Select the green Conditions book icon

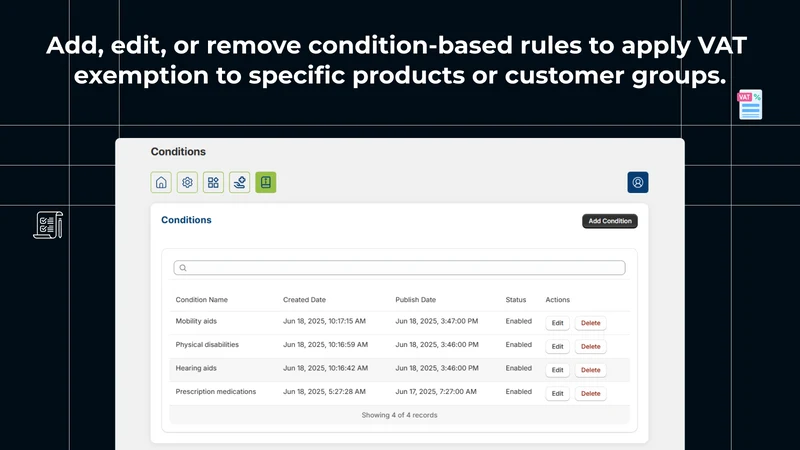(266, 182)
